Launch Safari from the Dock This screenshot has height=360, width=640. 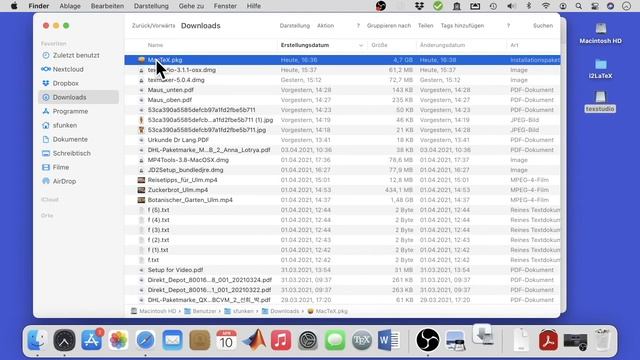[145, 340]
